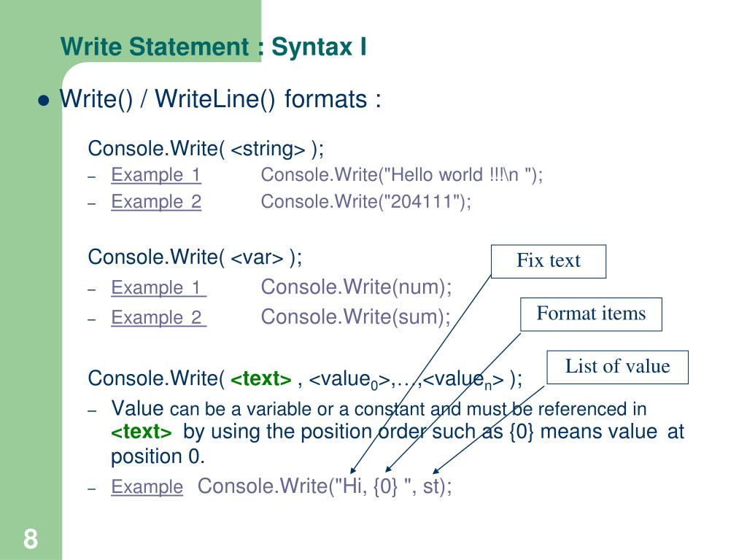Image resolution: width=747 pixels, height=560 pixels.
Task: Click the Console.Write( <string> ); heading
Action: click(206, 149)
